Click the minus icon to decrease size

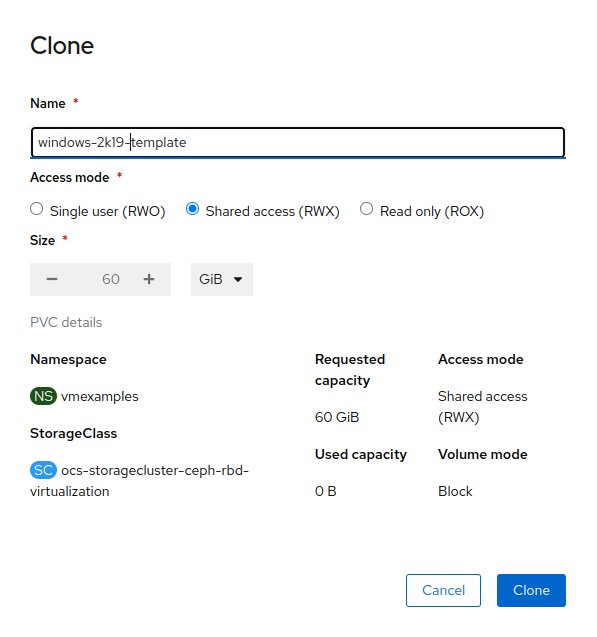pyautogui.click(x=52, y=279)
